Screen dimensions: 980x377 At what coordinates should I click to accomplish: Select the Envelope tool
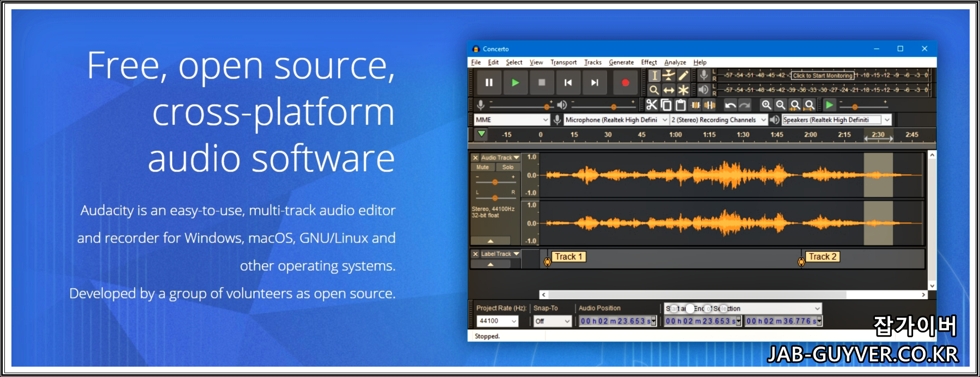pyautogui.click(x=669, y=76)
